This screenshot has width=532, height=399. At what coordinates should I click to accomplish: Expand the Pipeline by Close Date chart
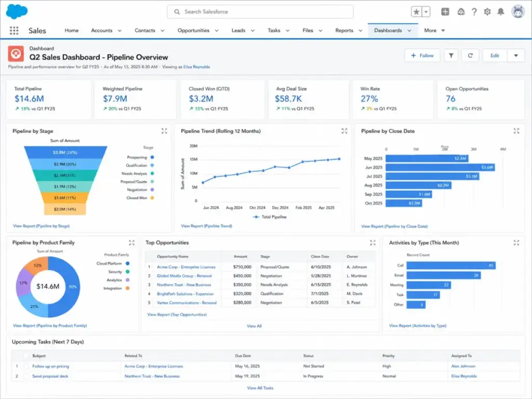[x=516, y=131]
